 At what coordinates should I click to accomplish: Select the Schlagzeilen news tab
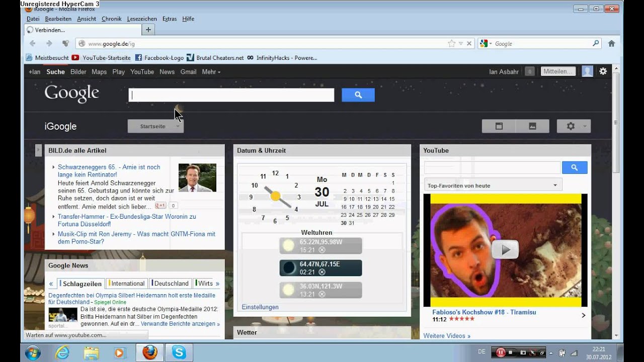(81, 284)
